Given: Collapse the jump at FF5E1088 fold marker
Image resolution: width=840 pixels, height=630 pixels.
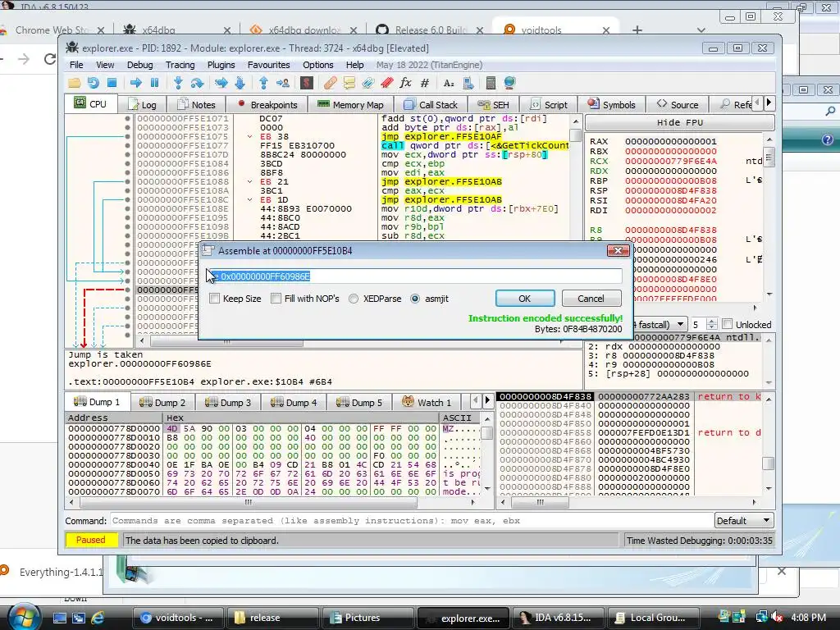Looking at the screenshot, I should point(249,181).
